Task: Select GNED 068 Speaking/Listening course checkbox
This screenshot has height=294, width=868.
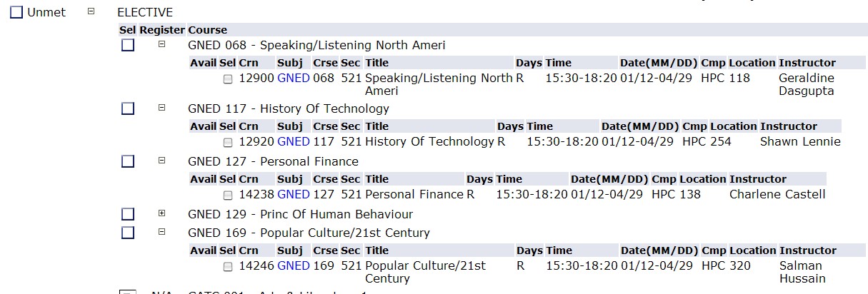Action: pos(128,45)
